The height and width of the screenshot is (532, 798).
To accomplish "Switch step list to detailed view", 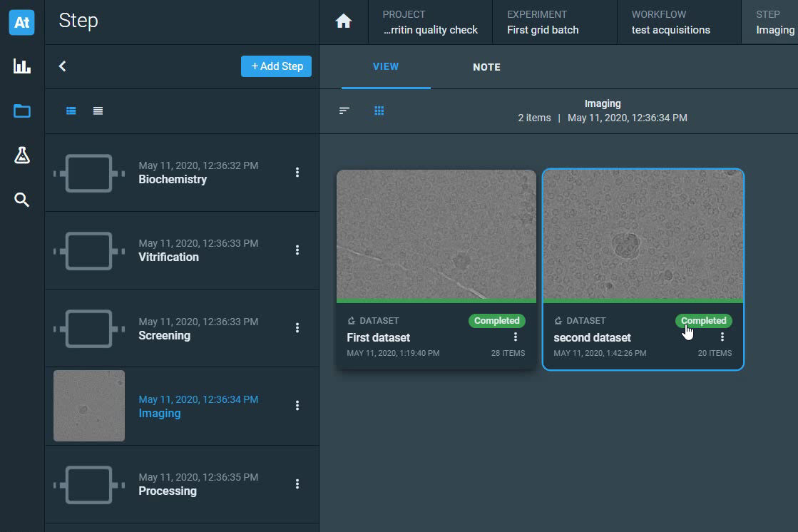I will [x=71, y=111].
